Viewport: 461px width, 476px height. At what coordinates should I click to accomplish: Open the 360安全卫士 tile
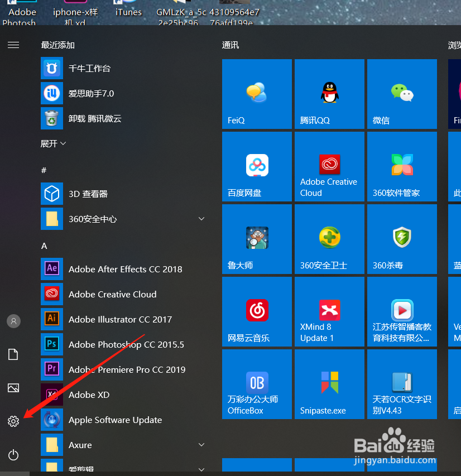[329, 239]
